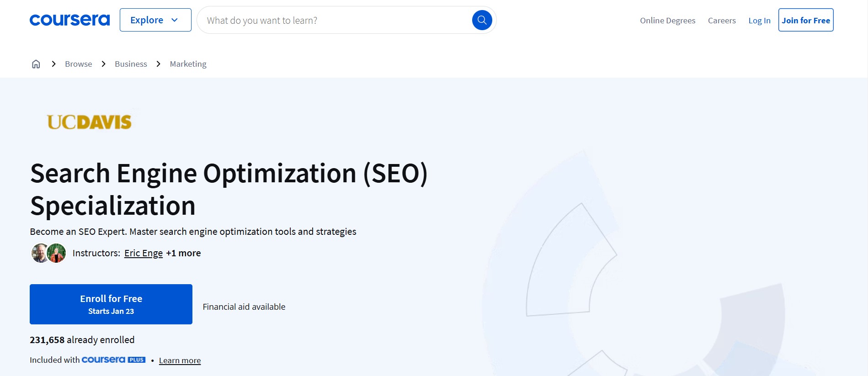Click the UC Davis logo
The image size is (868, 376).
click(x=89, y=122)
